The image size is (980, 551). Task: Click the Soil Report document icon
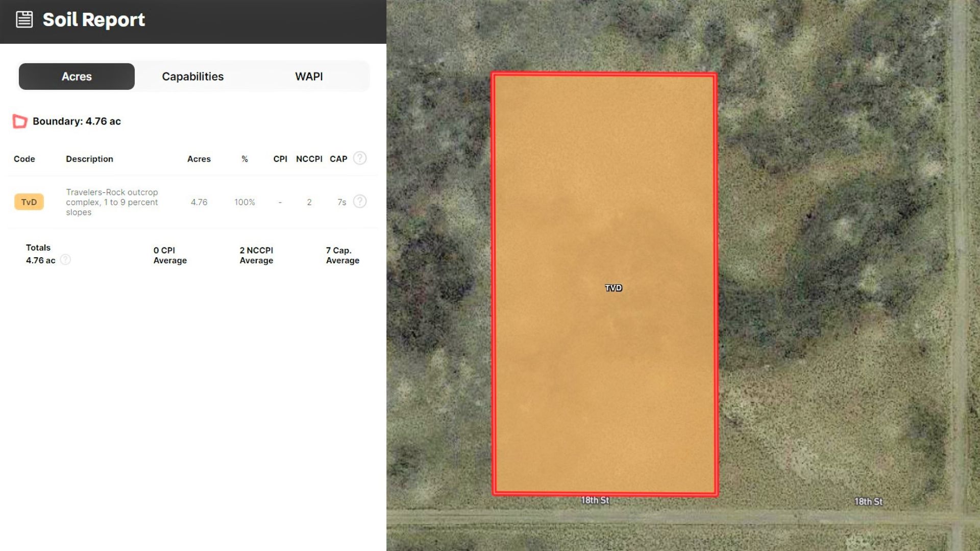coord(24,20)
